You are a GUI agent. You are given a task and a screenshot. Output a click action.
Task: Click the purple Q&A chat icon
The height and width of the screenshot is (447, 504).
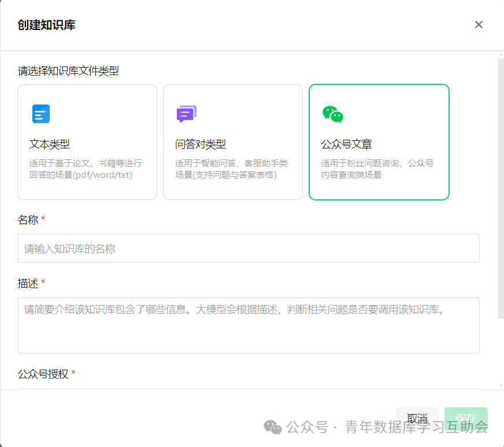(187, 114)
